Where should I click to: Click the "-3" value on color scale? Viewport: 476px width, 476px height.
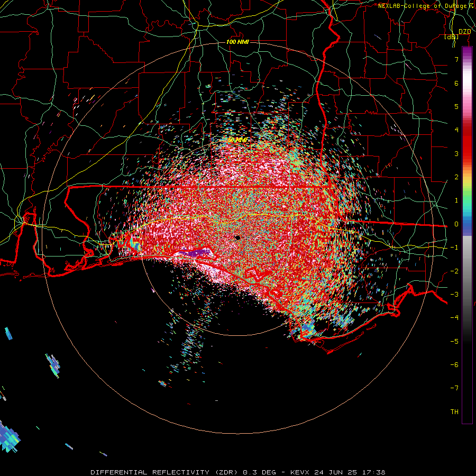[454, 295]
